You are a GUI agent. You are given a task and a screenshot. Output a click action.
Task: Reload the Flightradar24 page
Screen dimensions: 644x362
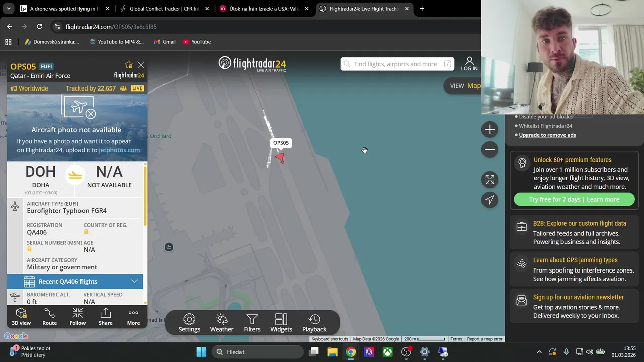tap(39, 26)
